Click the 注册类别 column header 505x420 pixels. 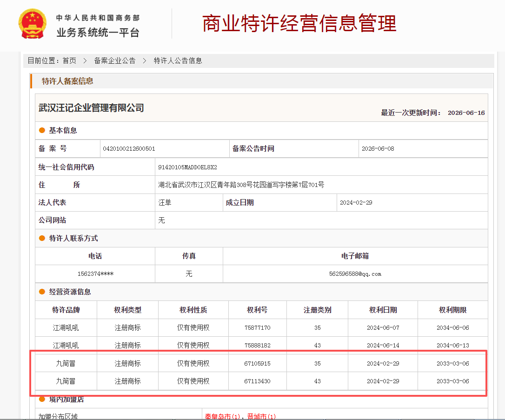(x=317, y=310)
